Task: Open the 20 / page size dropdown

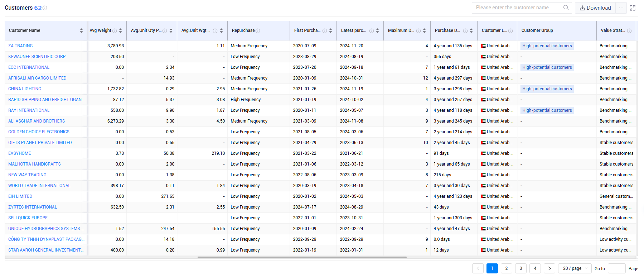Action: click(x=575, y=268)
